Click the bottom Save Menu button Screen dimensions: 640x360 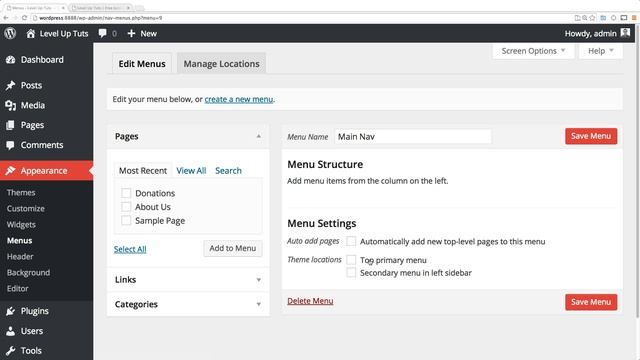point(591,302)
